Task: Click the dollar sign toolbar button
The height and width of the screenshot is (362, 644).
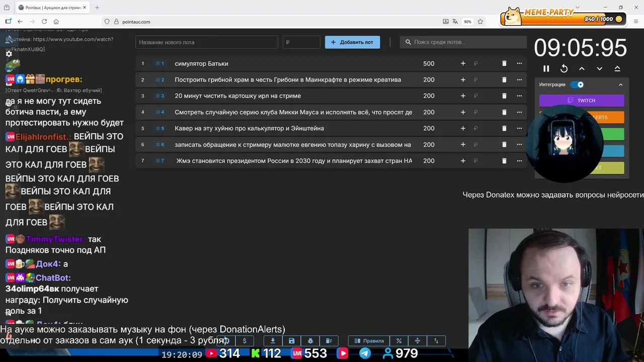Action: click(x=245, y=341)
